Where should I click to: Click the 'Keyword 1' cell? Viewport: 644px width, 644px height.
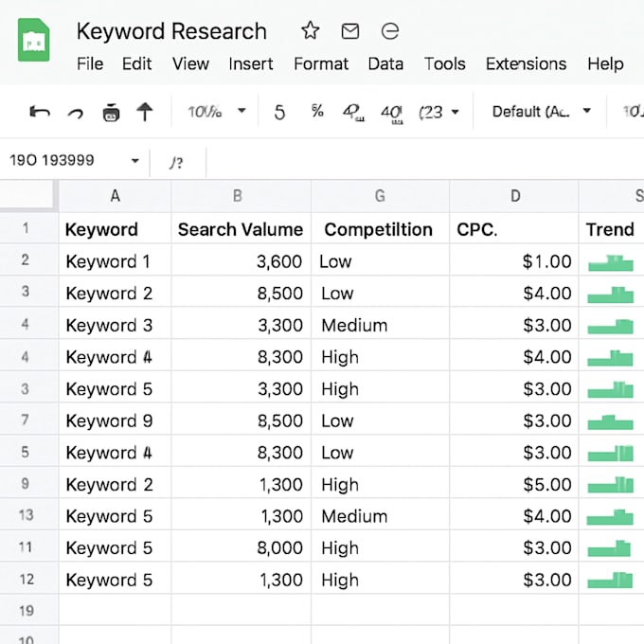click(x=115, y=260)
